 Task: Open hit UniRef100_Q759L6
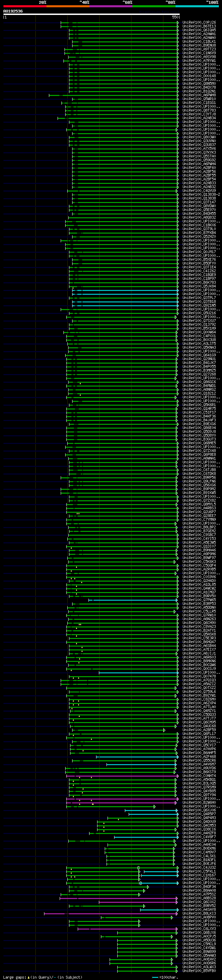199,691
